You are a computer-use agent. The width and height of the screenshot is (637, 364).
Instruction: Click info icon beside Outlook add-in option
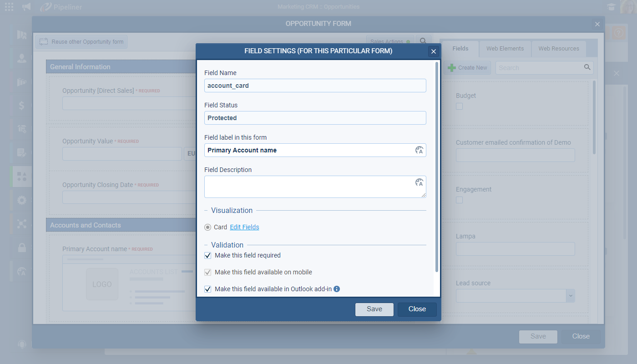point(337,289)
